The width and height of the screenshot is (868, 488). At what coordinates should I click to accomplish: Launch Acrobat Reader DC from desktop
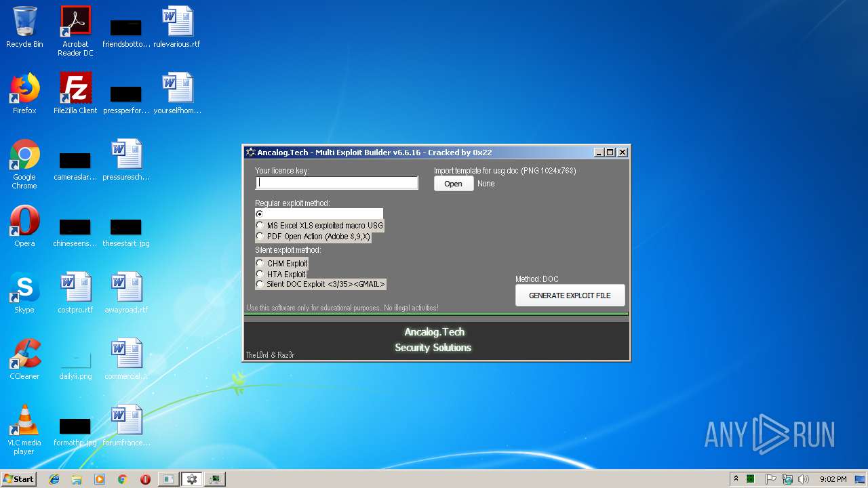75,30
